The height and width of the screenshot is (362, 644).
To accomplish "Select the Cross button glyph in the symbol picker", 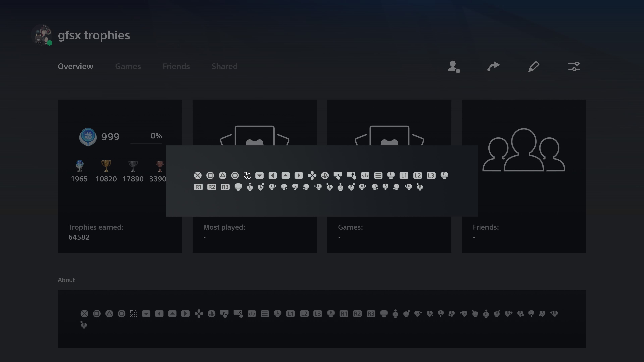I will click(198, 175).
